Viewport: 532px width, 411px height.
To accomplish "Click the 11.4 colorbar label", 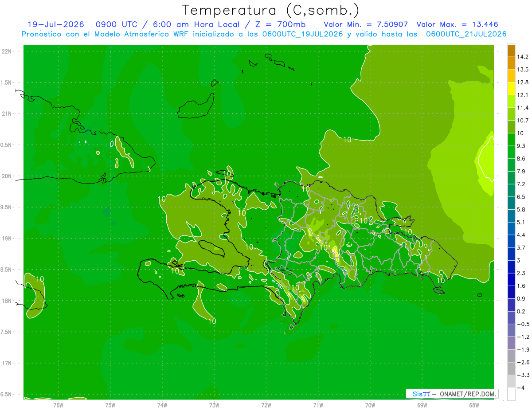I will (x=523, y=108).
